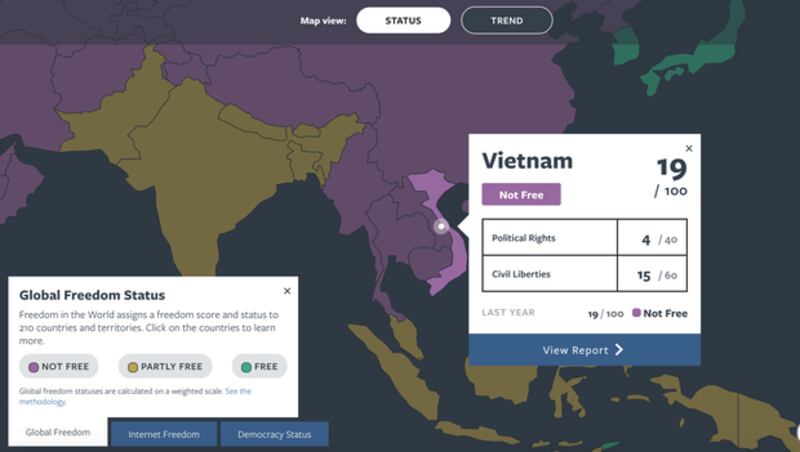This screenshot has height=452, width=800.
Task: Close the Global Freedom Status panel
Action: pyautogui.click(x=287, y=291)
